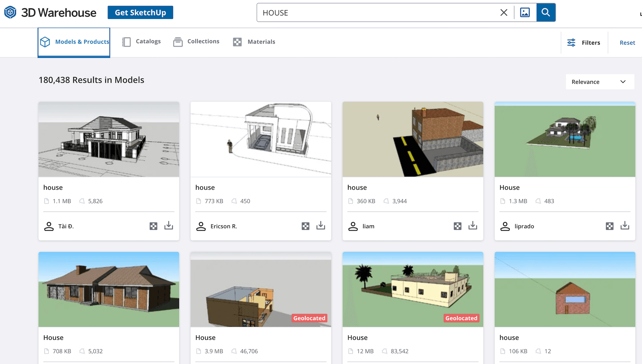Click the 'House' title on 708 KB card
The width and height of the screenshot is (642, 364).
click(x=53, y=338)
